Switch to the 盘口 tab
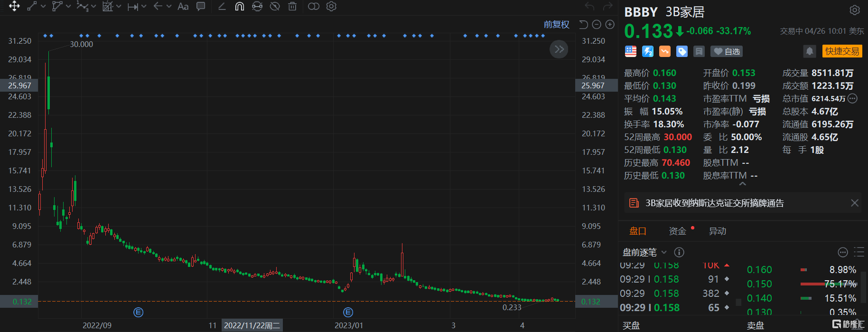Screen dimensions: 868x332 638,231
